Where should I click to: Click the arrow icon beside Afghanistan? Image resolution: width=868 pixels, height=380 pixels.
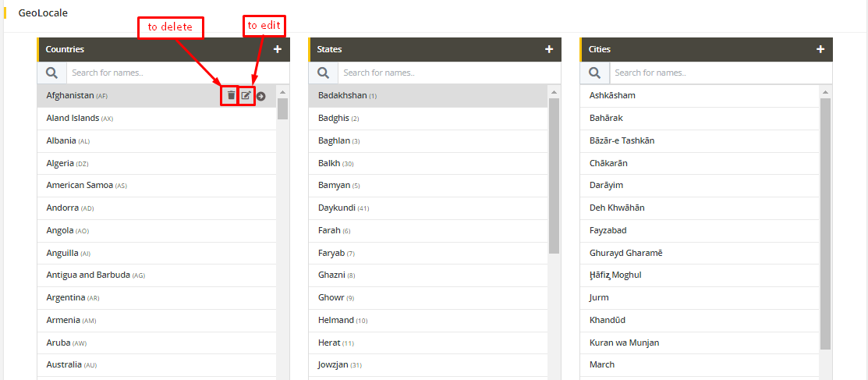coord(261,96)
